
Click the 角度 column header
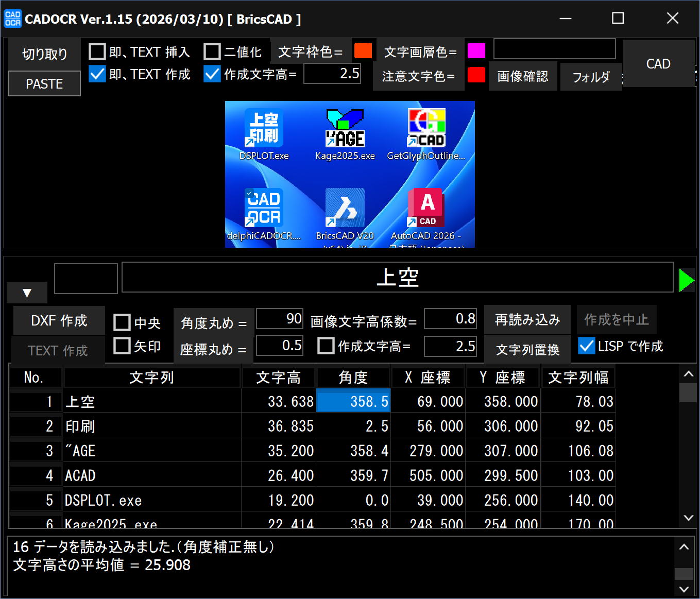(x=353, y=378)
